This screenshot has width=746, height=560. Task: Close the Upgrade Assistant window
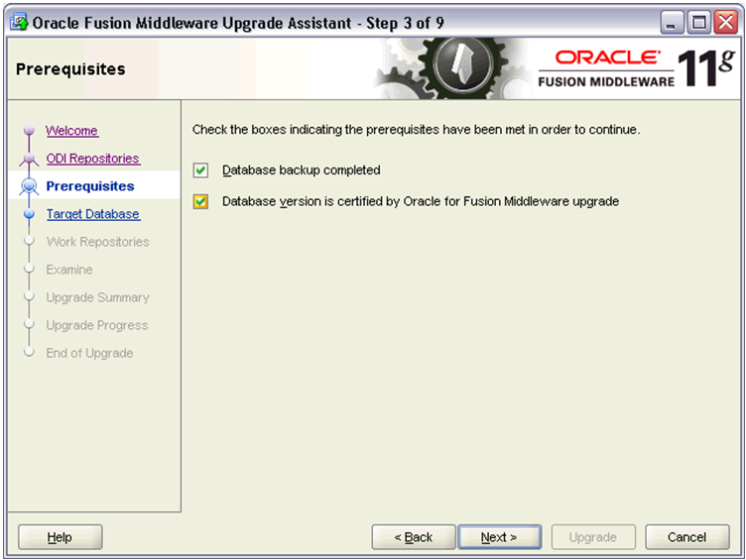pyautogui.click(x=725, y=23)
